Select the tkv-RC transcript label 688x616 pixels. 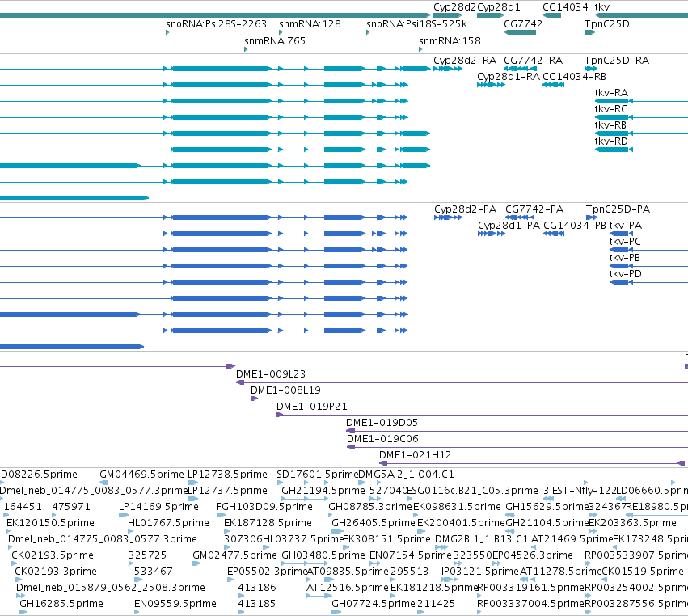click(x=610, y=109)
